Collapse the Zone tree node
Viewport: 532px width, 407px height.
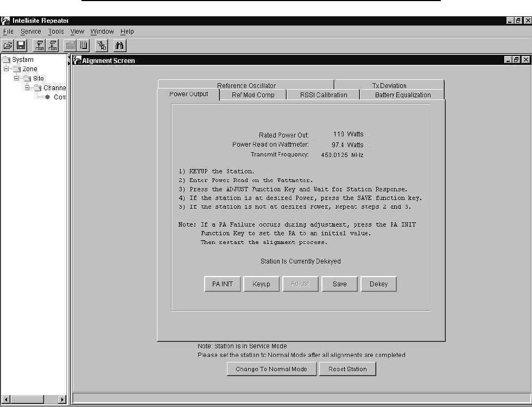coord(6,68)
